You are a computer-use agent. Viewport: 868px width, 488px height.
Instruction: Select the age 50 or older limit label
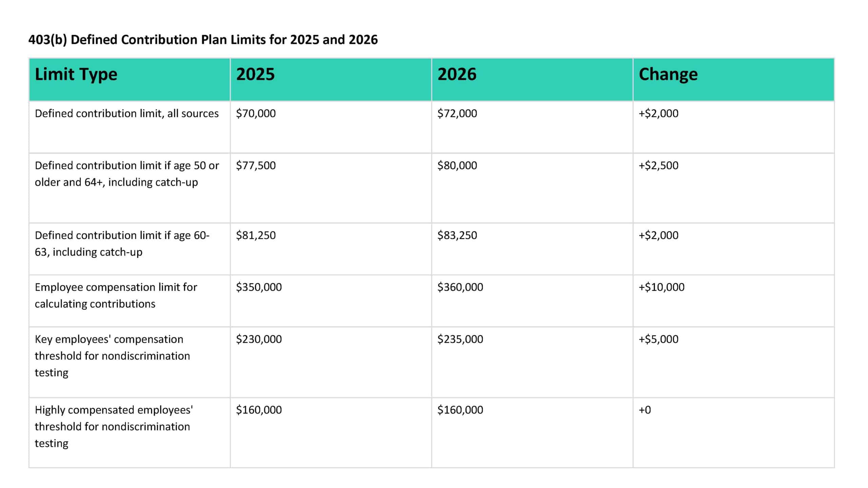126,174
